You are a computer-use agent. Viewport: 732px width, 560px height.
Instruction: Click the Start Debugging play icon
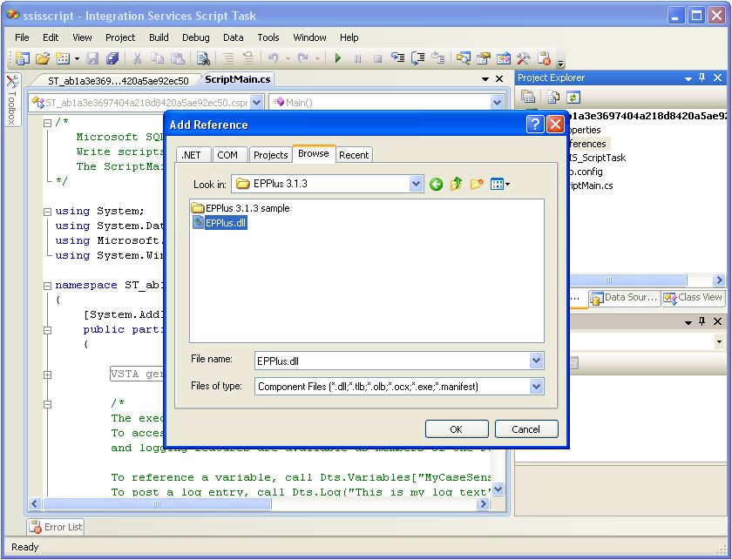pyautogui.click(x=337, y=58)
